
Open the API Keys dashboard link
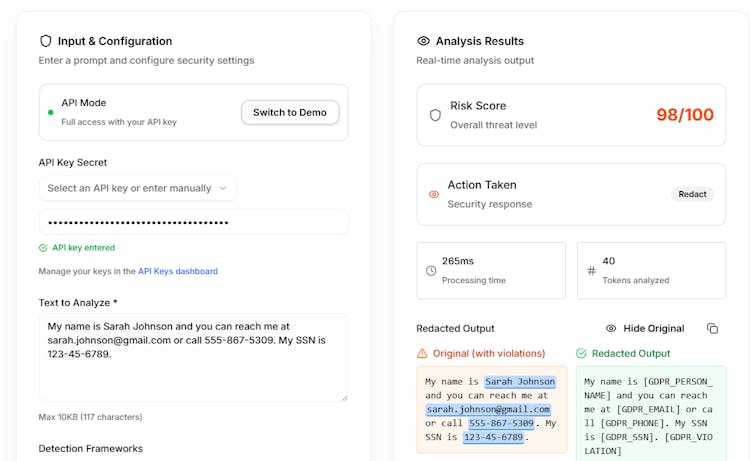click(177, 271)
